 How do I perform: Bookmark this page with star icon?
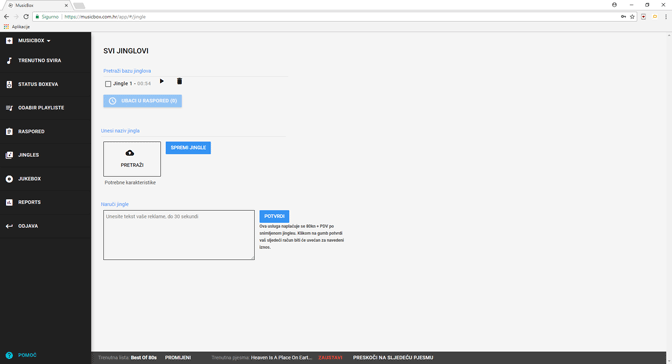pos(632,17)
